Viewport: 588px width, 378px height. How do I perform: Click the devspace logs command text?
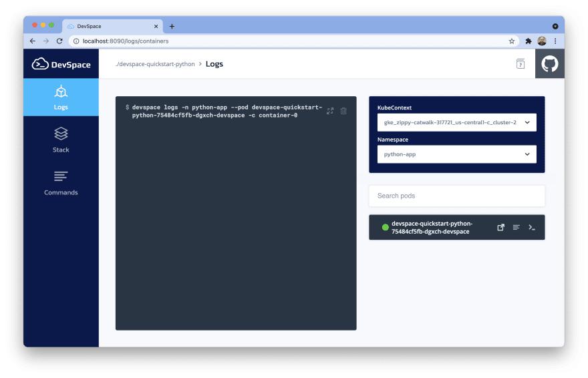pyautogui.click(x=227, y=112)
